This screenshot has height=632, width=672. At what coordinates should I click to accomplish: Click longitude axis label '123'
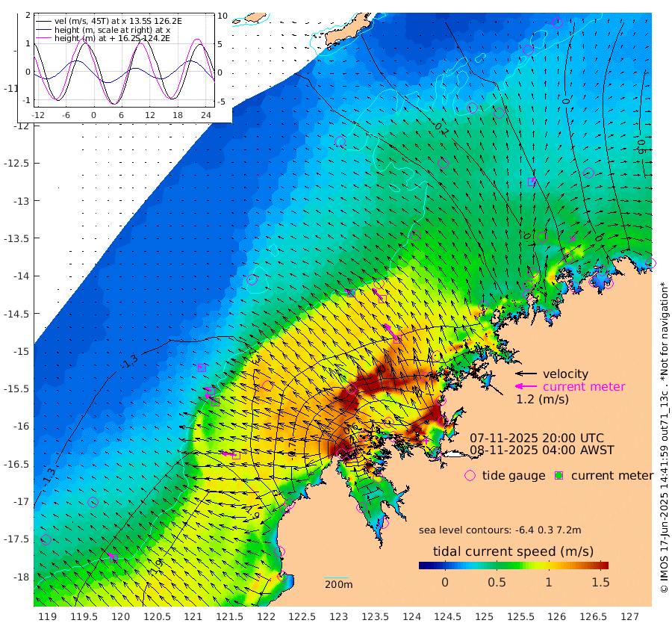(338, 616)
